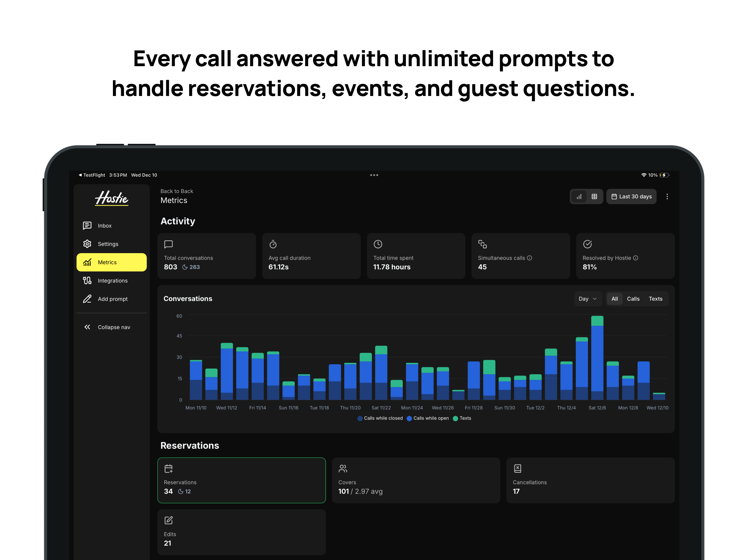Image resolution: width=747 pixels, height=560 pixels.
Task: Click the 81% resolved value
Action: click(590, 267)
